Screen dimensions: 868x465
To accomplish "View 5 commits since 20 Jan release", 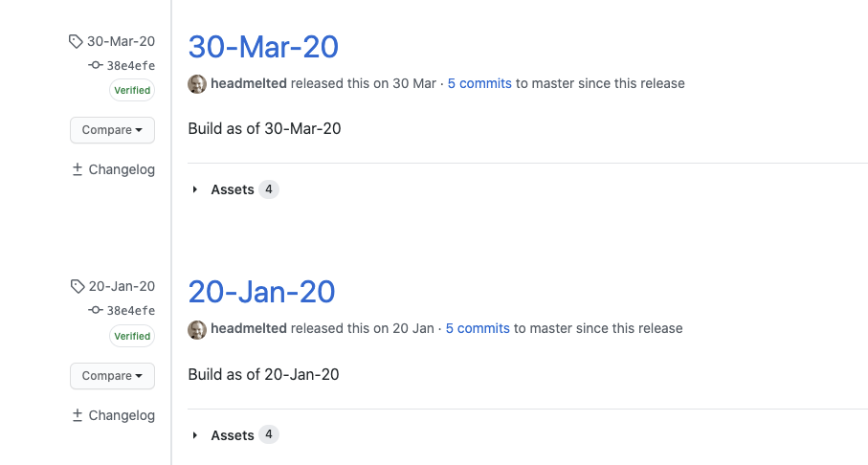I will (x=478, y=328).
